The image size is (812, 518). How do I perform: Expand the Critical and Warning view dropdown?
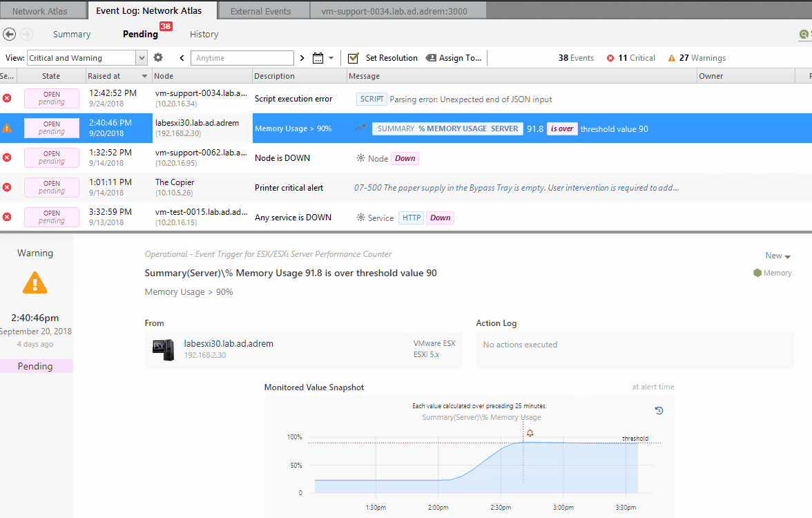click(x=142, y=58)
